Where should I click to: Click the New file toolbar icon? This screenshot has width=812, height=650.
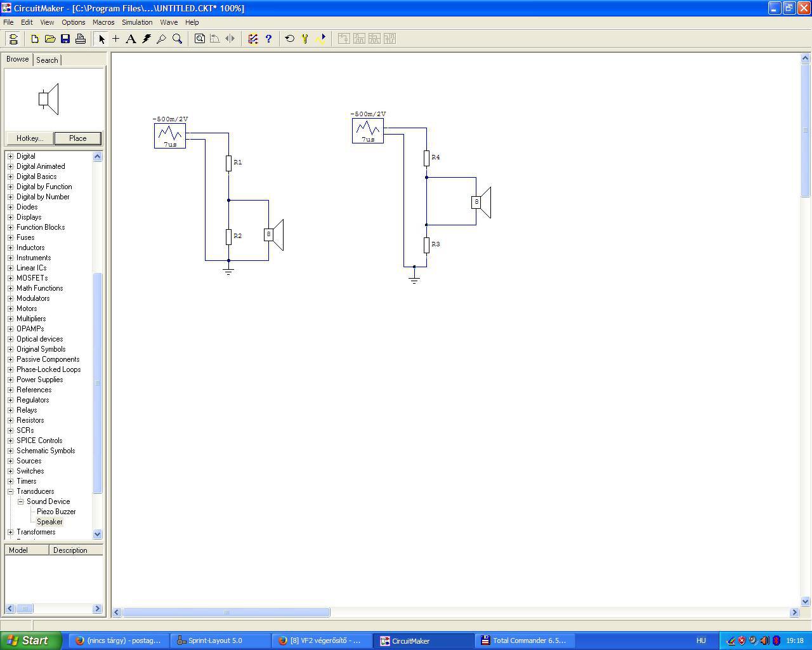(35, 39)
